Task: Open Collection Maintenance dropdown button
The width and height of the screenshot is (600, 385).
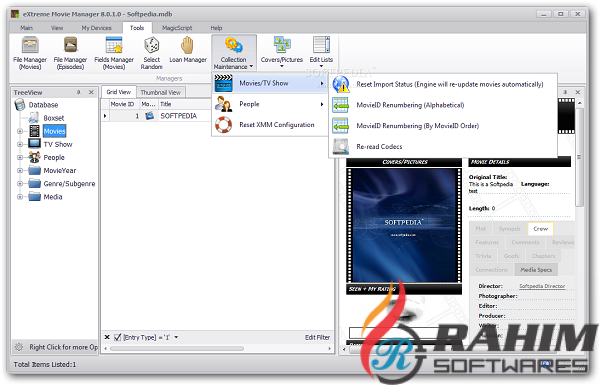Action: pyautogui.click(x=234, y=53)
